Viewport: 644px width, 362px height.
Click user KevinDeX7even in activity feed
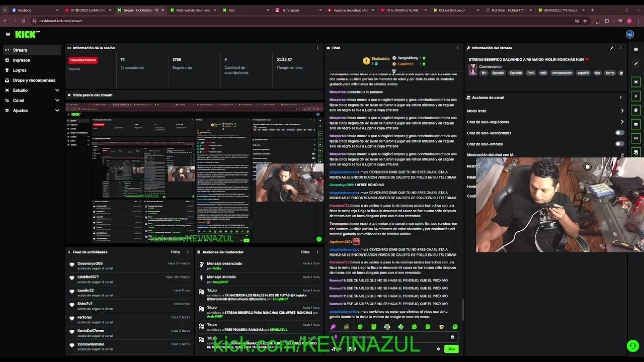pos(91,331)
